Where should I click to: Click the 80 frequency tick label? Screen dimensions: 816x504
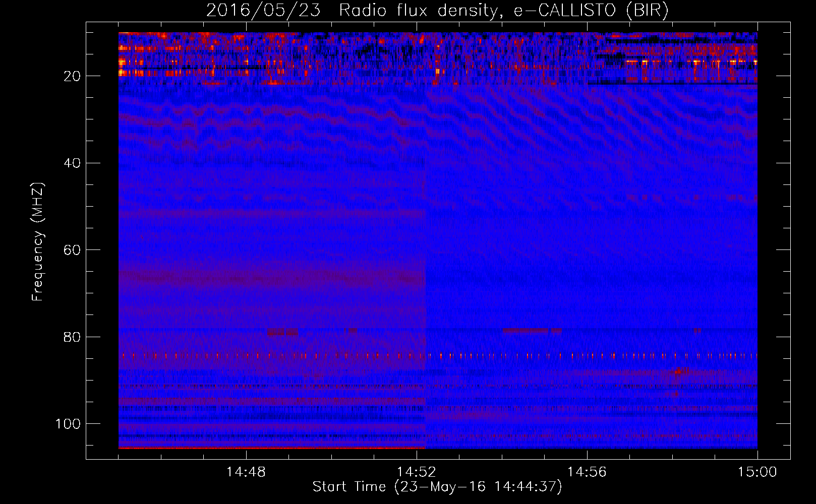point(73,337)
